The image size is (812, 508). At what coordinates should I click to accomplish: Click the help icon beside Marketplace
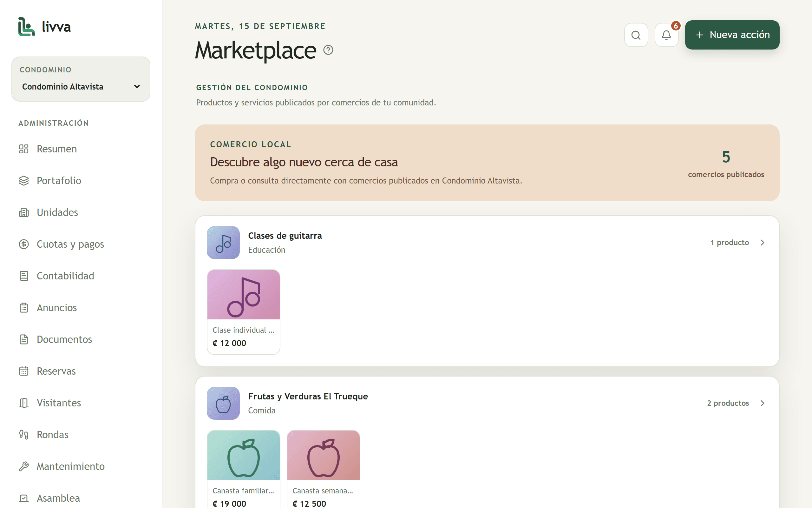tap(328, 50)
